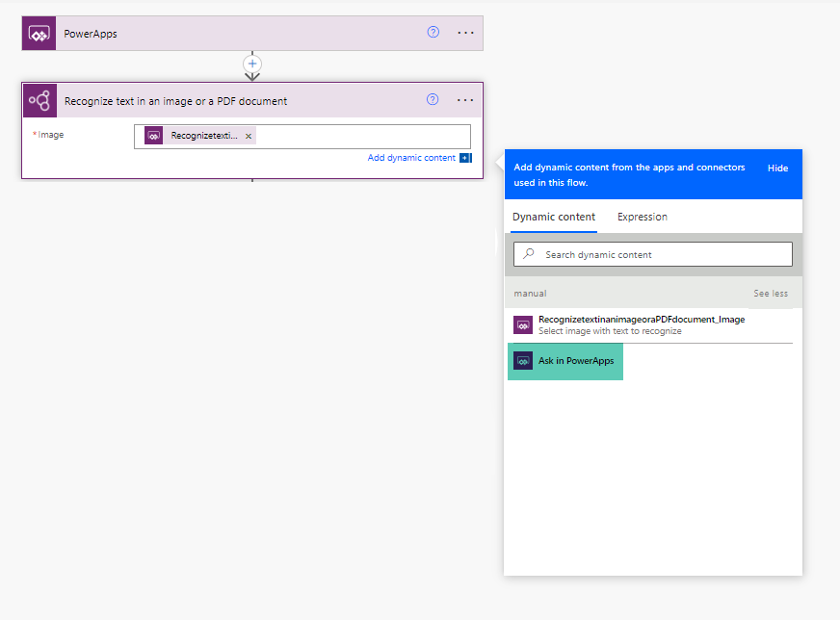The image size is (840, 620).
Task: Click the Ask in PowerApps icon
Action: (523, 361)
